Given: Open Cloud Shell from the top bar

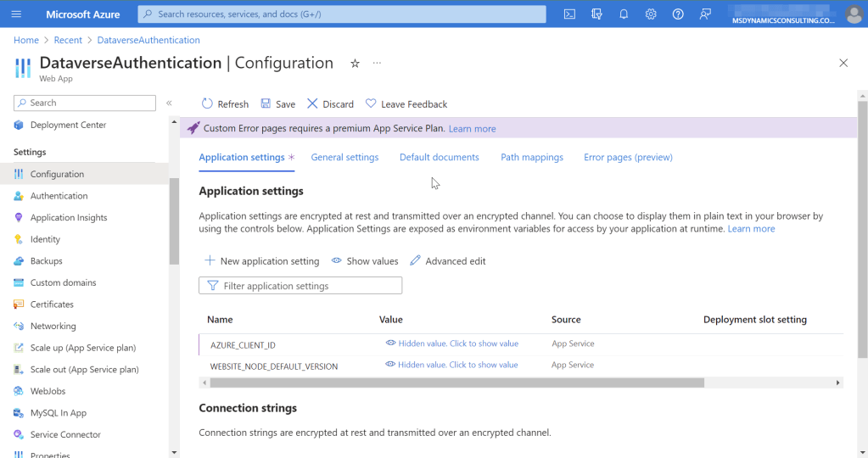Looking at the screenshot, I should click(569, 14).
